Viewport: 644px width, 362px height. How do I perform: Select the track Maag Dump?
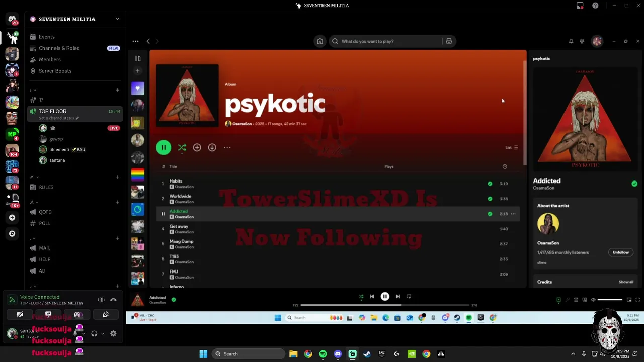click(181, 241)
